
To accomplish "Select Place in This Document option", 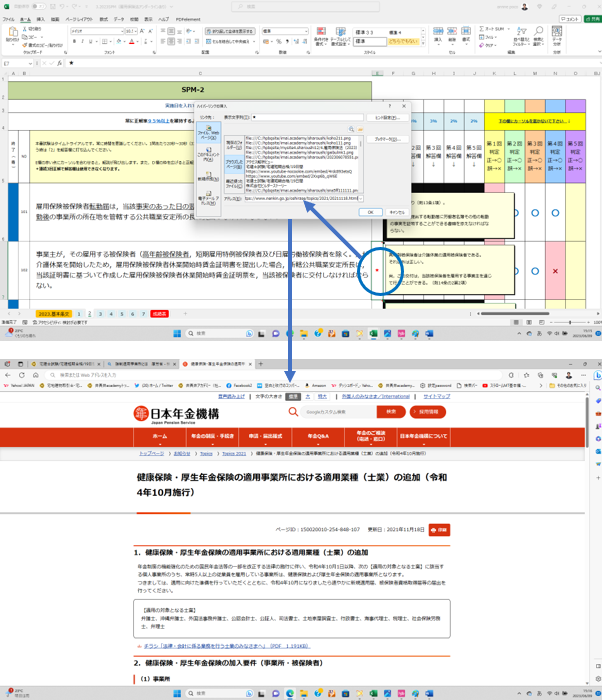I will click(209, 154).
